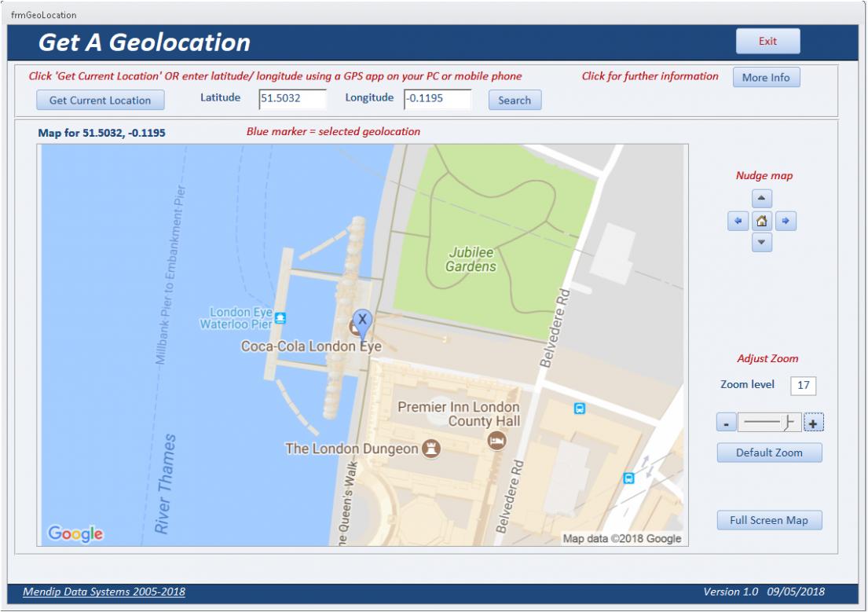Open More Info
This screenshot has width=868, height=612.
tap(766, 78)
